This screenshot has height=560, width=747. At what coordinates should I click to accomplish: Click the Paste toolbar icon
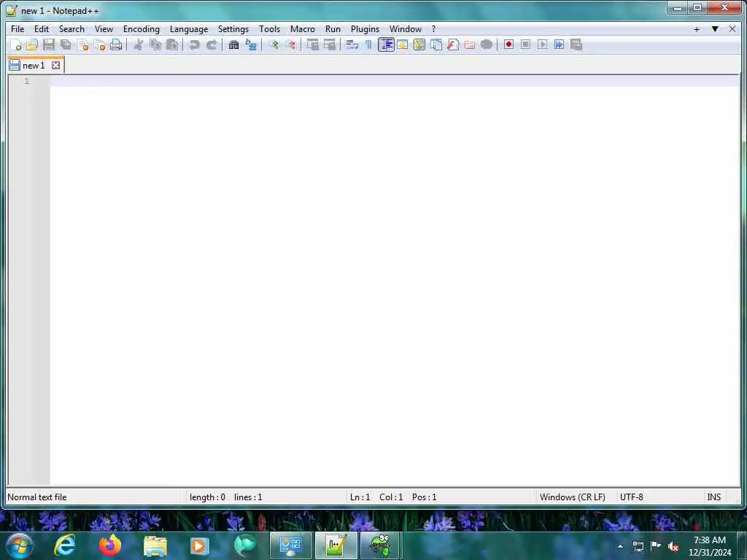[172, 44]
